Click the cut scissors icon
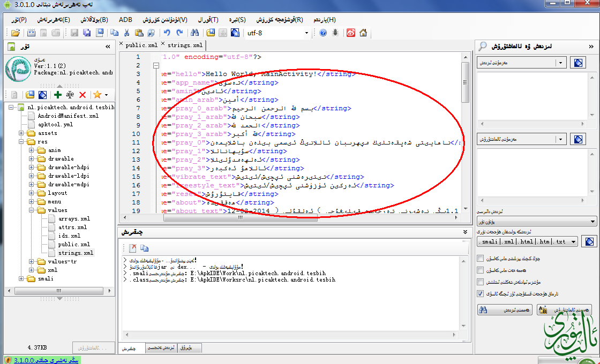600x364 pixels. coord(126,33)
